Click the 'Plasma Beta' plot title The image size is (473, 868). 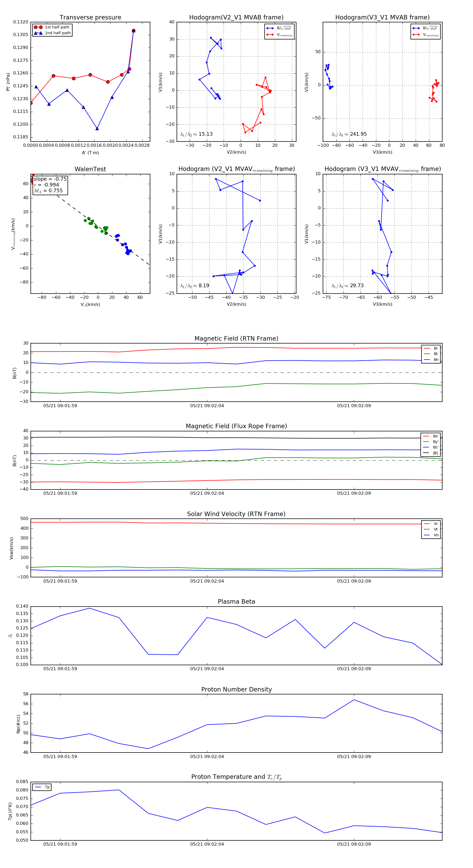click(x=236, y=602)
